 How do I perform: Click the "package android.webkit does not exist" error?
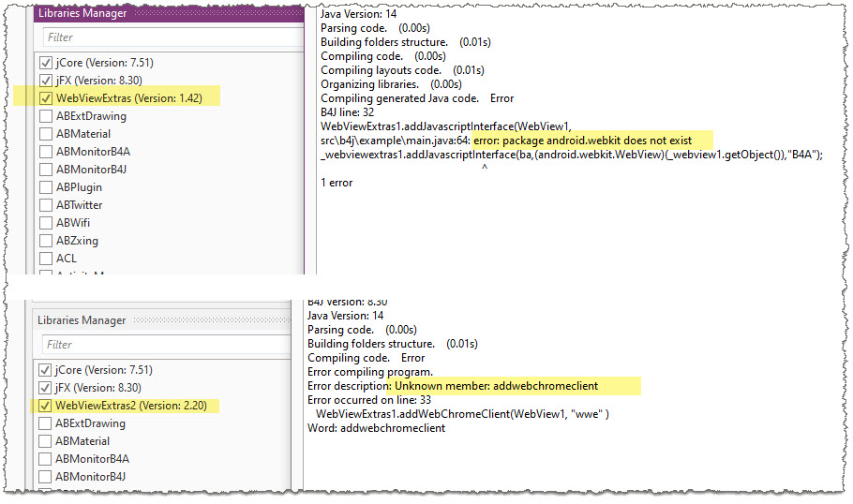coord(583,141)
